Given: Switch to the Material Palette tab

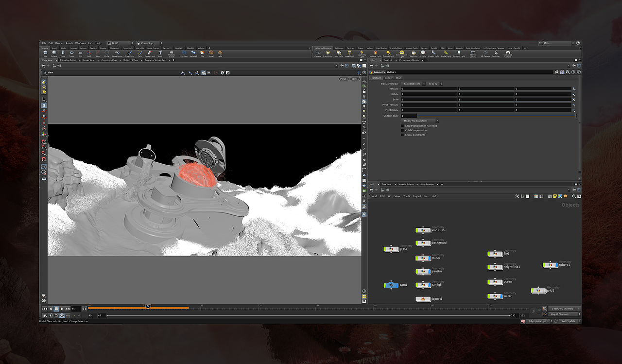Looking at the screenshot, I should coord(406,185).
